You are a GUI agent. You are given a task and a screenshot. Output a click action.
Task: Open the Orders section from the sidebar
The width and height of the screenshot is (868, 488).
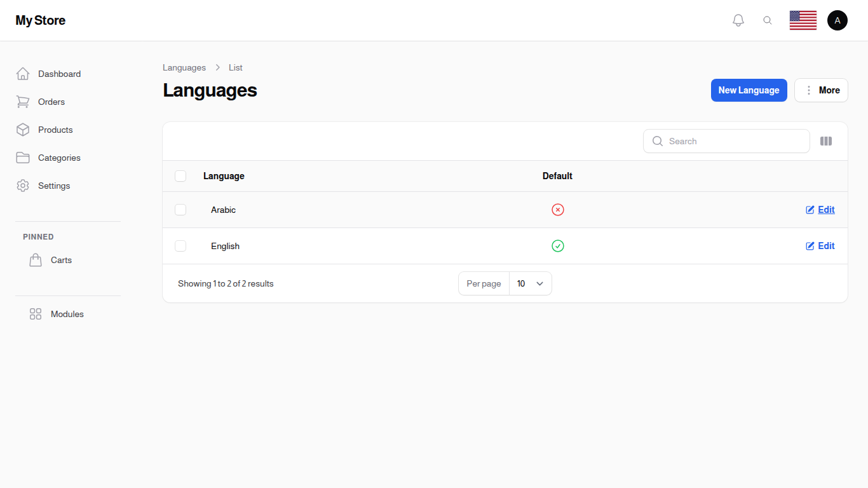tap(51, 102)
